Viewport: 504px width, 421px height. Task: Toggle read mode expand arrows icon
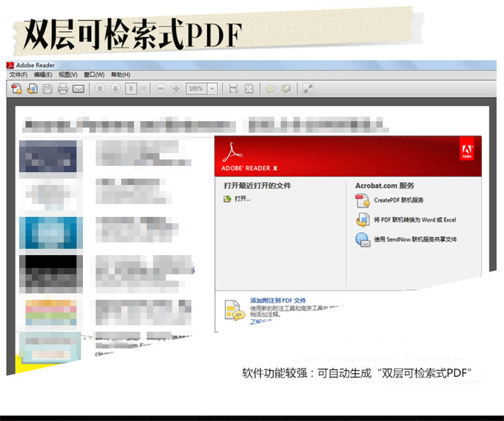[308, 89]
